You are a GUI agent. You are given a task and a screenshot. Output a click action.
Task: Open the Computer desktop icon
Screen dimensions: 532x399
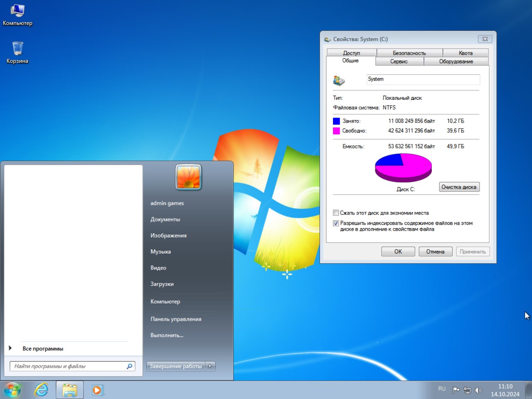click(17, 15)
